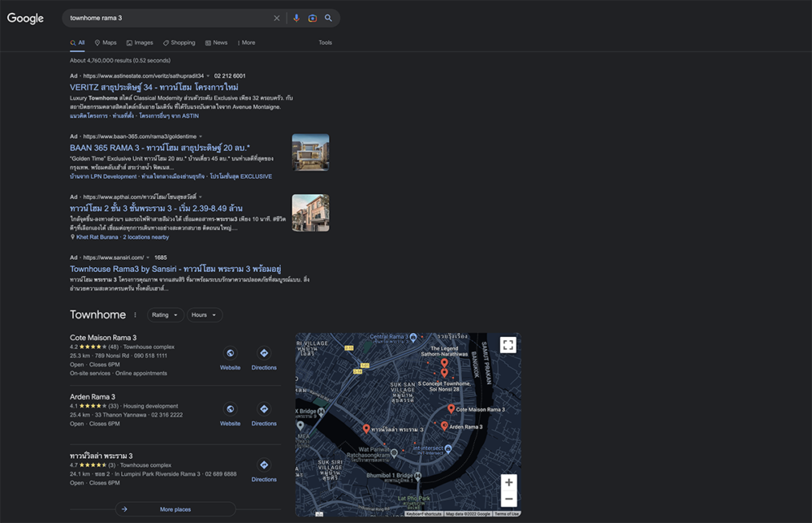Viewport: 812px width, 523px height.
Task: Switch to the Maps tab
Action: 106,43
